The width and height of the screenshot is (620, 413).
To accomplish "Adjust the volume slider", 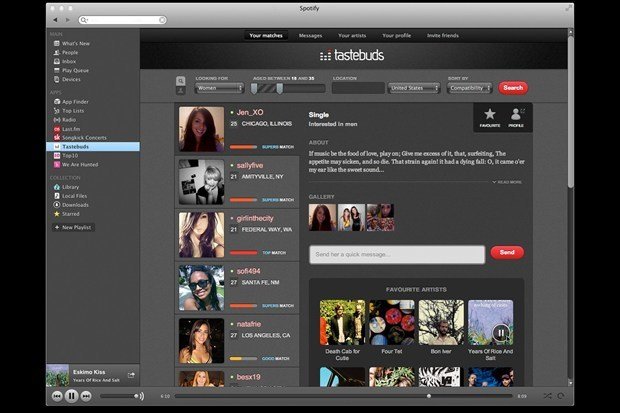I will point(120,396).
